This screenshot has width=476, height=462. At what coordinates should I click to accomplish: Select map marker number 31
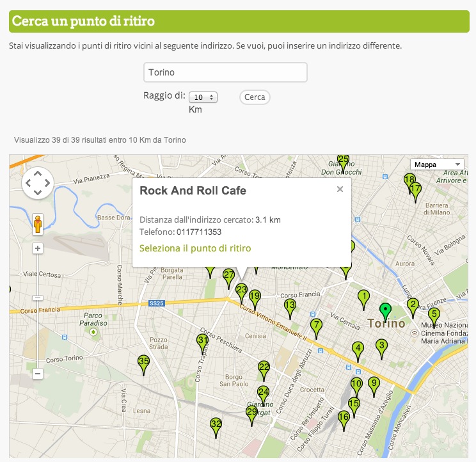[202, 342]
